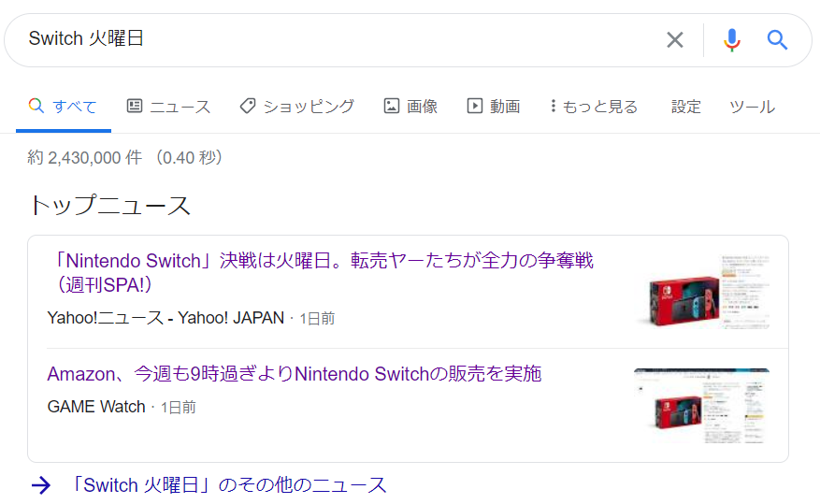Expand the もっと見る menu
This screenshot has height=504, width=820.
[595, 107]
